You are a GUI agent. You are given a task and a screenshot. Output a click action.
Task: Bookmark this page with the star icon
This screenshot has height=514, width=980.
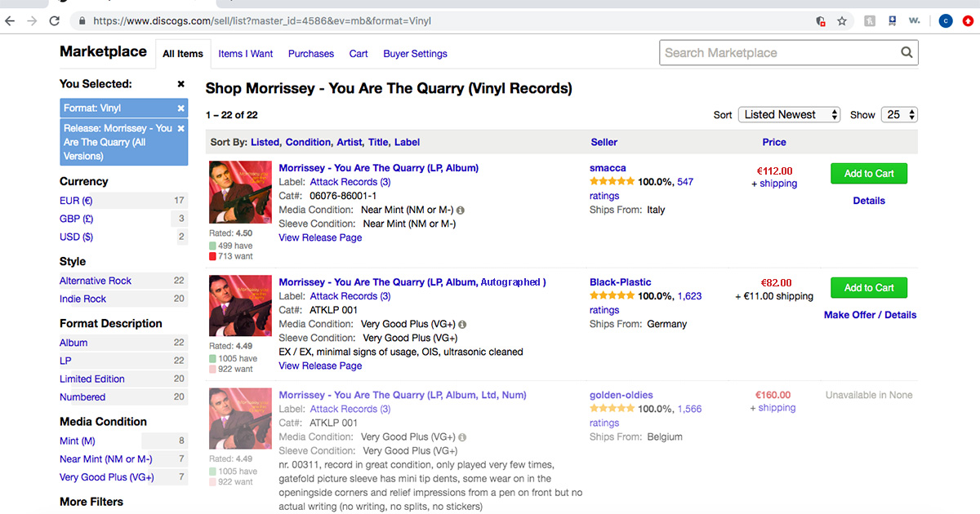pos(842,21)
